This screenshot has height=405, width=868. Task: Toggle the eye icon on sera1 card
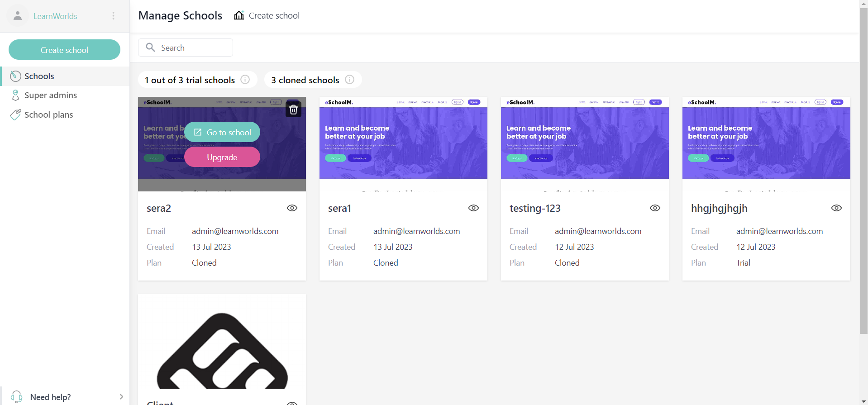click(x=473, y=208)
